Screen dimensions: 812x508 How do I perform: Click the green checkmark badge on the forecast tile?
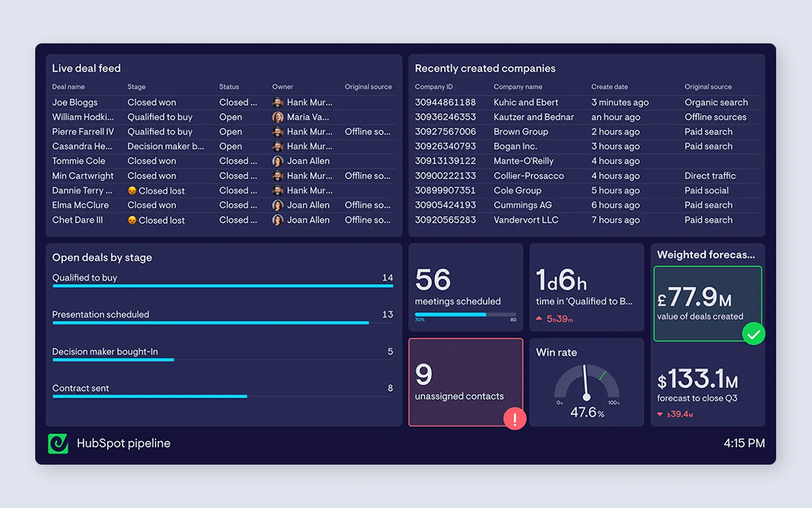pos(753,333)
